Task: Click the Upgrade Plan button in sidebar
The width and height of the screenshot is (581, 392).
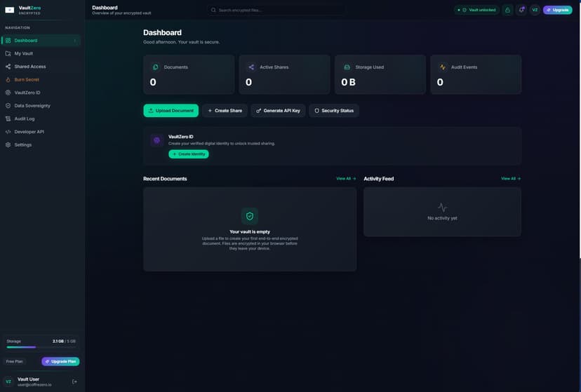Action: tap(60, 362)
